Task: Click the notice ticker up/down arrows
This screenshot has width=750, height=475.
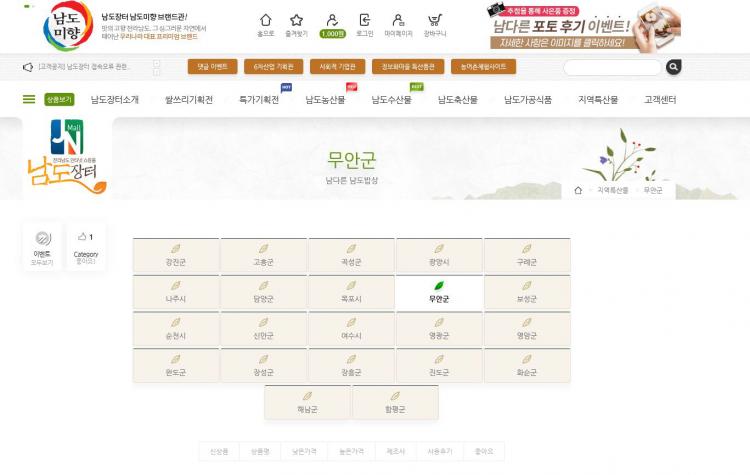Action: tap(156, 67)
